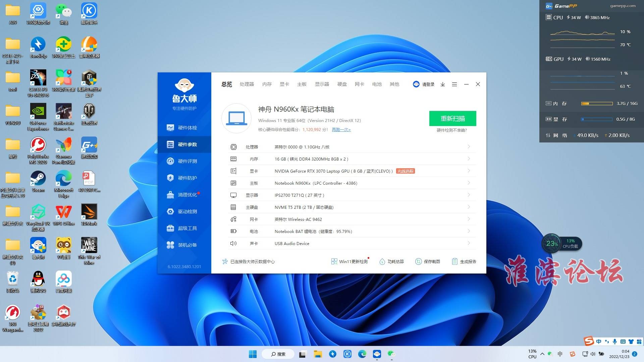This screenshot has width=644, height=362.
Task: Expand the 主板 row chevron
Action: (469, 183)
